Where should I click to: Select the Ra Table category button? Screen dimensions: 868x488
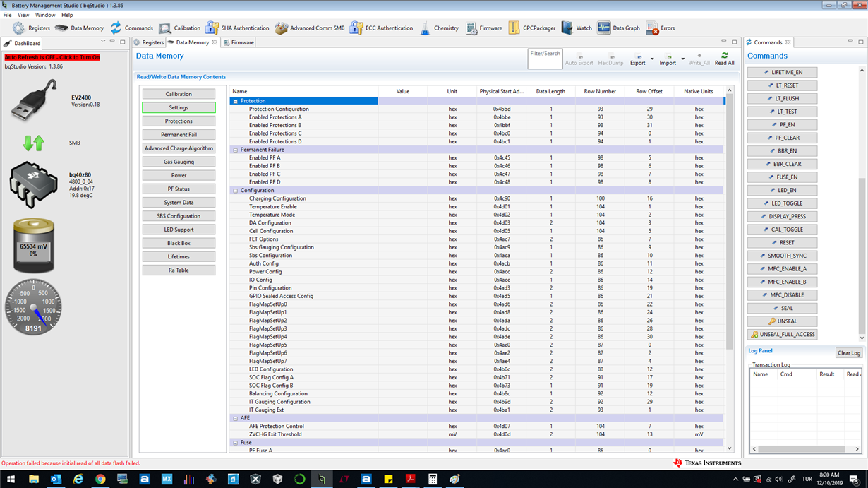click(x=179, y=270)
